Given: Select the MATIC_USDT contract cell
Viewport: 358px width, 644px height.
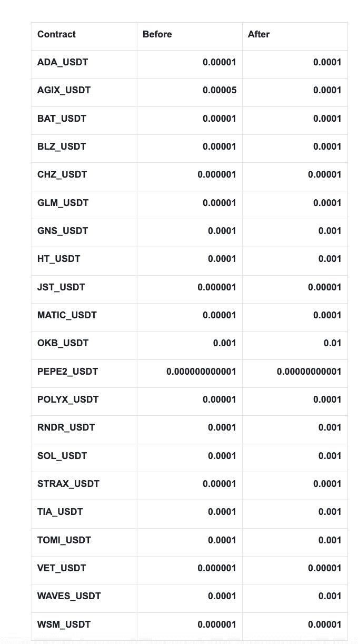Looking at the screenshot, I should point(67,315).
